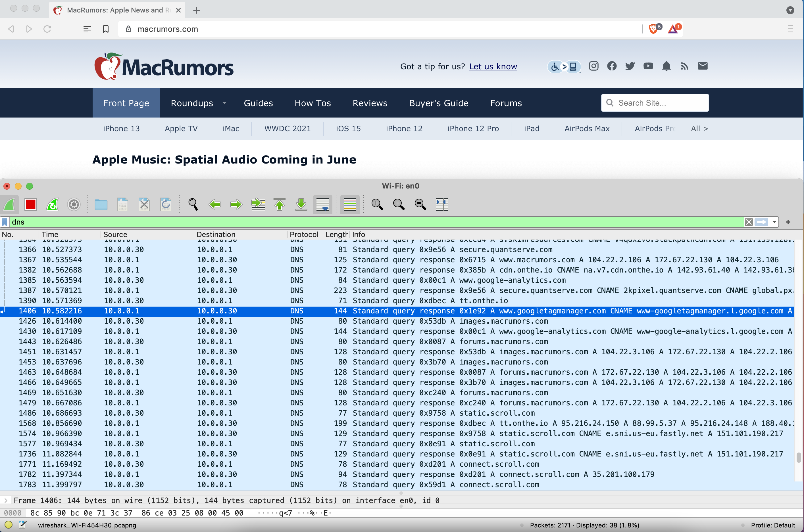Viewport: 804px width, 532px height.
Task: Expand the Roundups menu arrow
Action: (224, 103)
